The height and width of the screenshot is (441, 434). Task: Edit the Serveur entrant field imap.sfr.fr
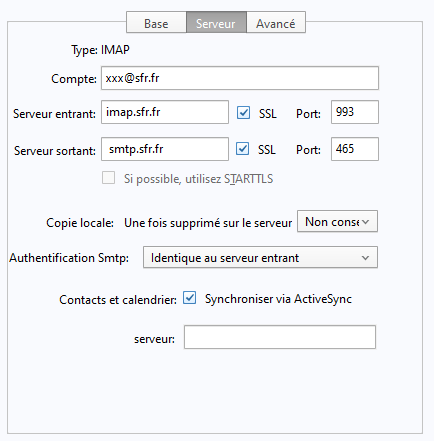coord(165,112)
